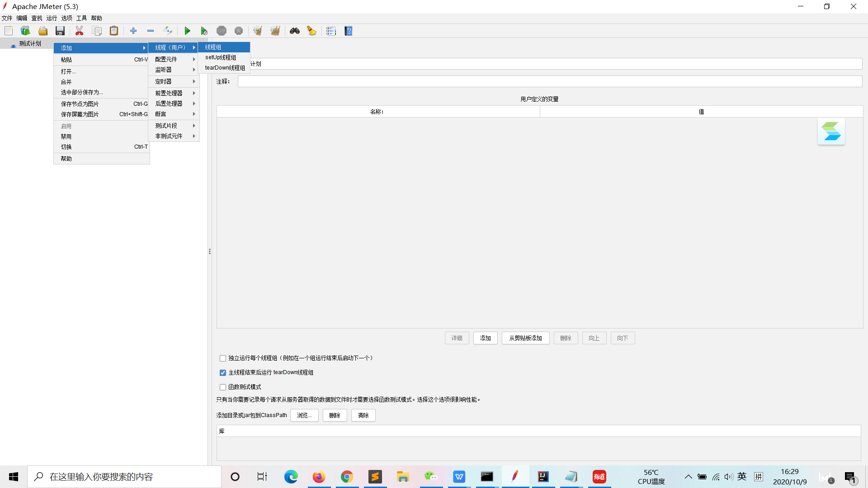
Task: Click the 名称 column header
Action: tap(378, 112)
